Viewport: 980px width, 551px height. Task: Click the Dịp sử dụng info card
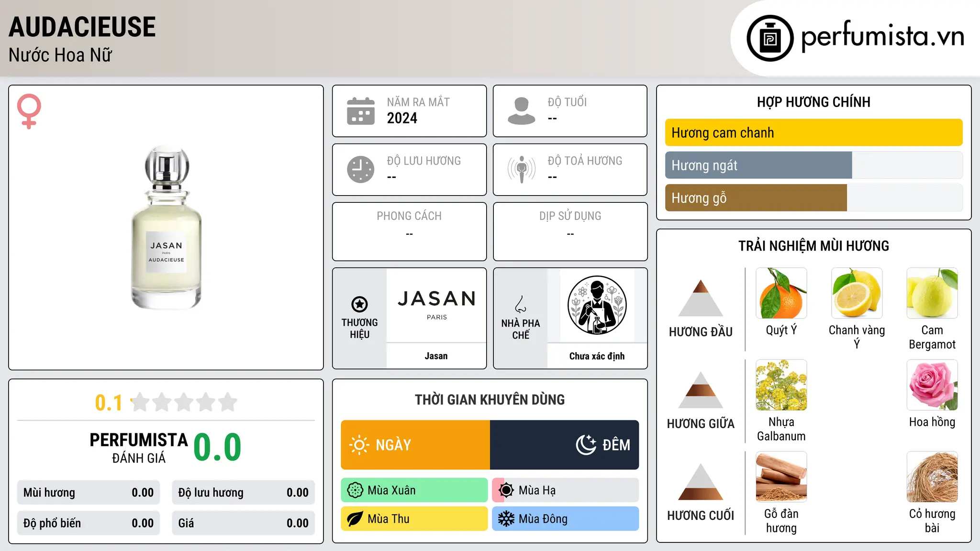pyautogui.click(x=570, y=231)
